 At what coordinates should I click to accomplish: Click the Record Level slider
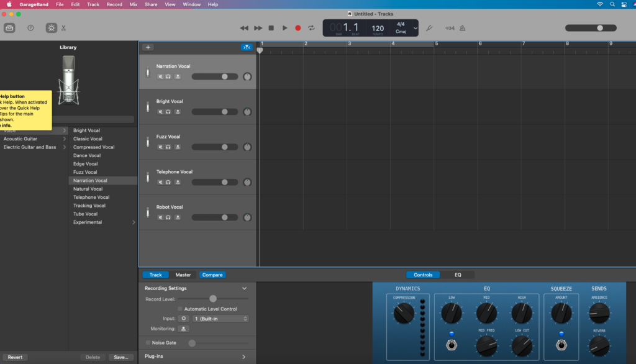click(x=213, y=299)
